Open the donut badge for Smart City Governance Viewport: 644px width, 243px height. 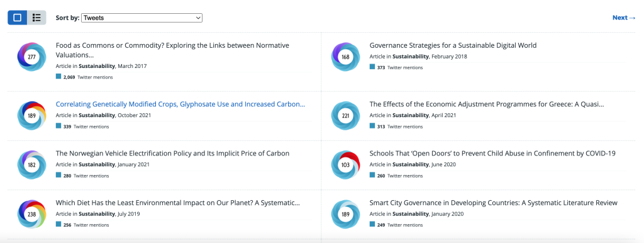345,214
